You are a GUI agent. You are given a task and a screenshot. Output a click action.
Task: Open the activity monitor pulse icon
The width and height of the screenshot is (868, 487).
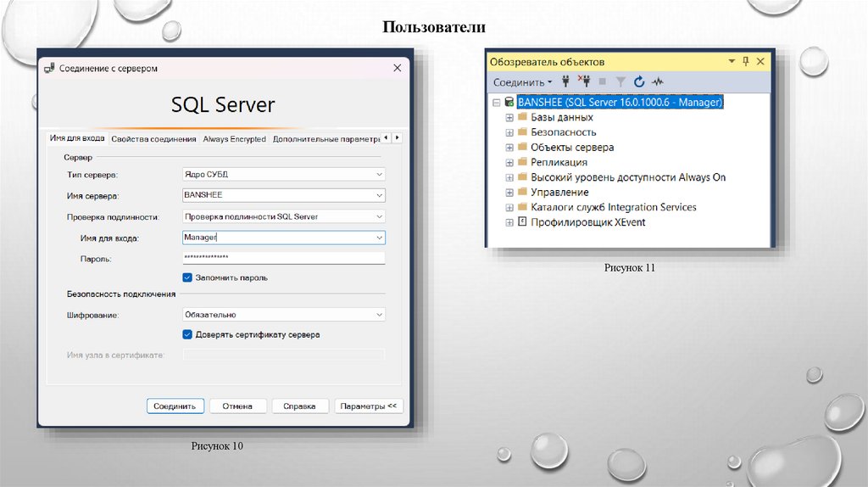[x=658, y=82]
